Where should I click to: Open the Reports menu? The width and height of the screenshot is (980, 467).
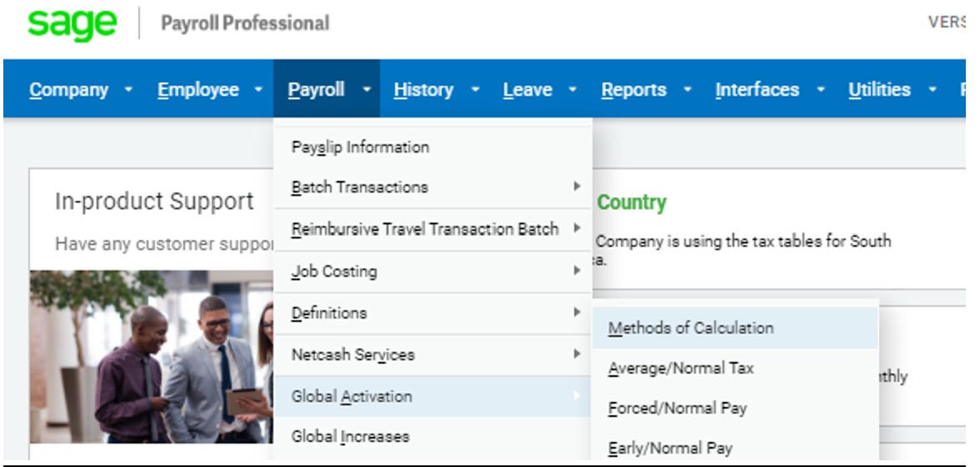pyautogui.click(x=634, y=89)
